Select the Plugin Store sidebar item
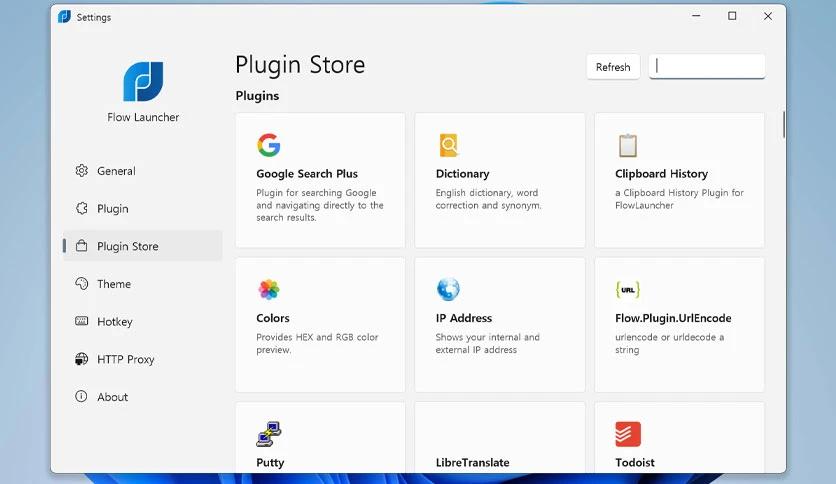The width and height of the screenshot is (836, 484). point(143,246)
